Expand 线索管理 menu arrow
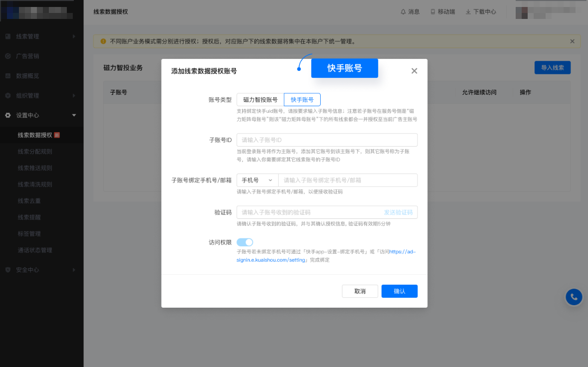This screenshot has height=367, width=588. click(74, 36)
